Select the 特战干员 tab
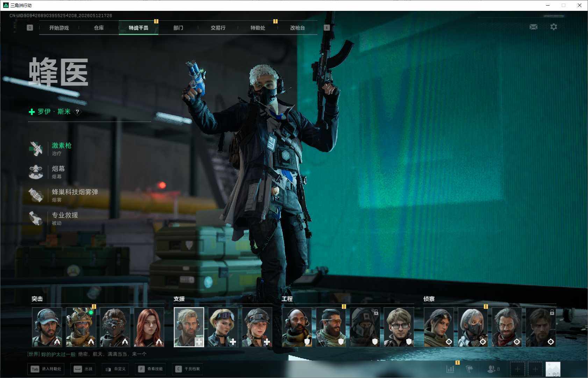 tap(138, 28)
